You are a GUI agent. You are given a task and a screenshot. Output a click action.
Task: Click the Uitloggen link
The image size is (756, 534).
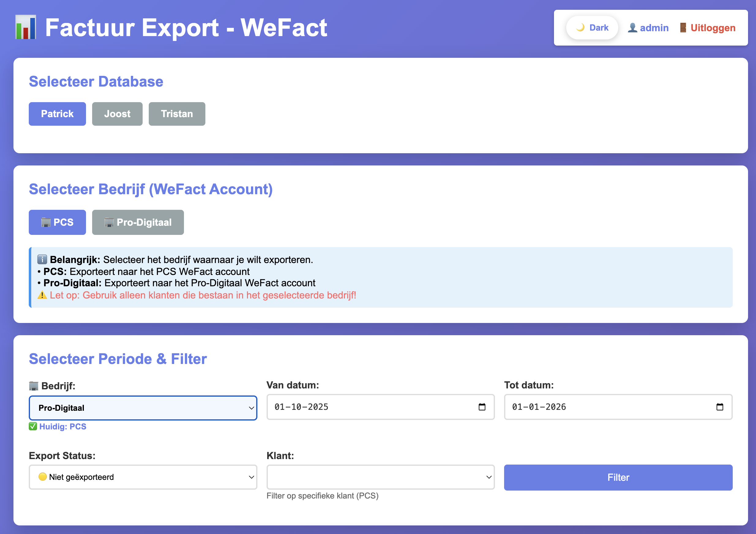click(713, 28)
